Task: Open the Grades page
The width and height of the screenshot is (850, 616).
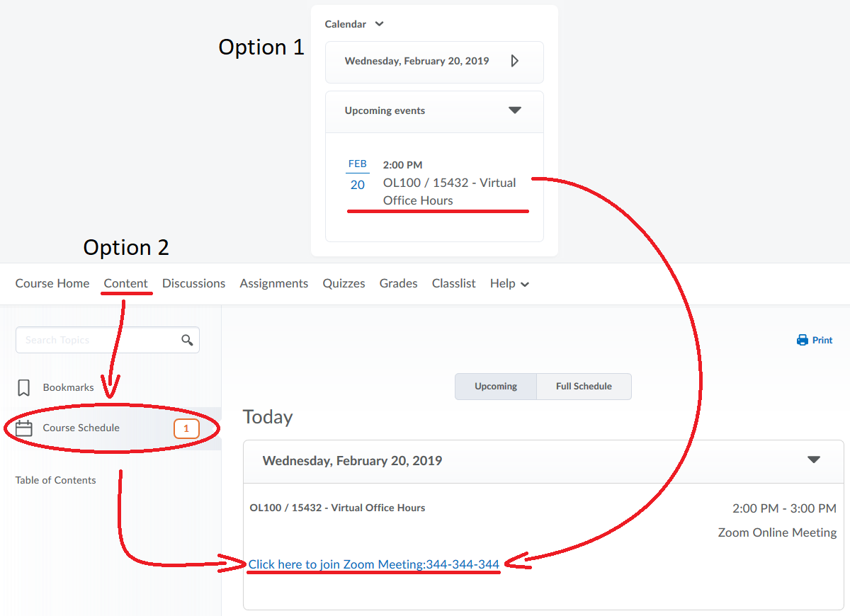Action: click(x=398, y=284)
